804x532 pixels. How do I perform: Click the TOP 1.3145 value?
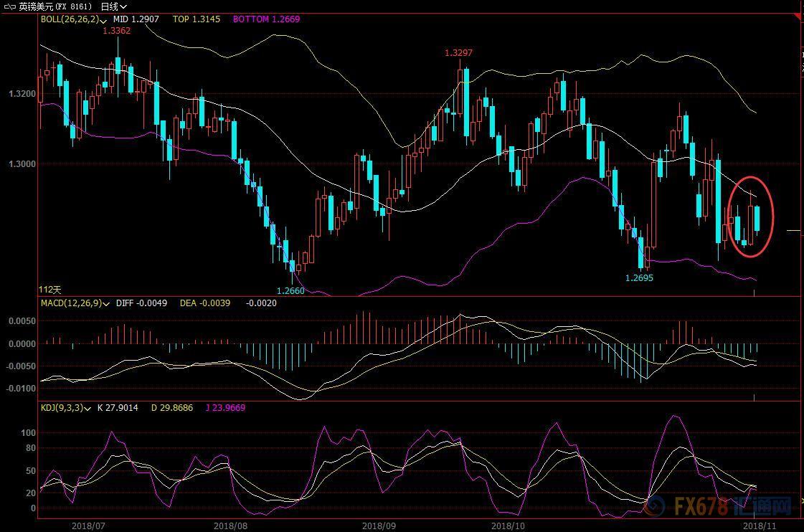tap(197, 19)
